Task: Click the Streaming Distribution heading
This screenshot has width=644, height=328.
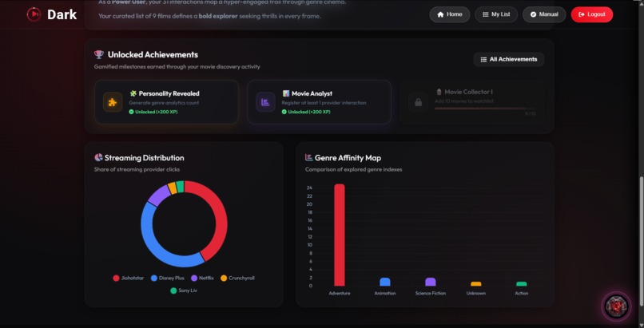Action: (144, 158)
